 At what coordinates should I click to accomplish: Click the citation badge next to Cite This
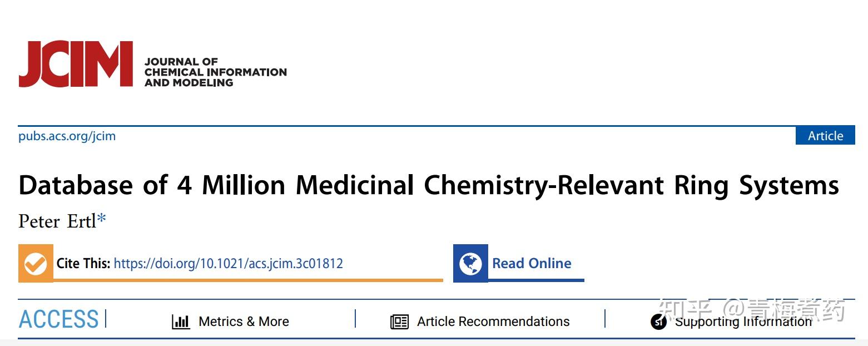tap(36, 263)
